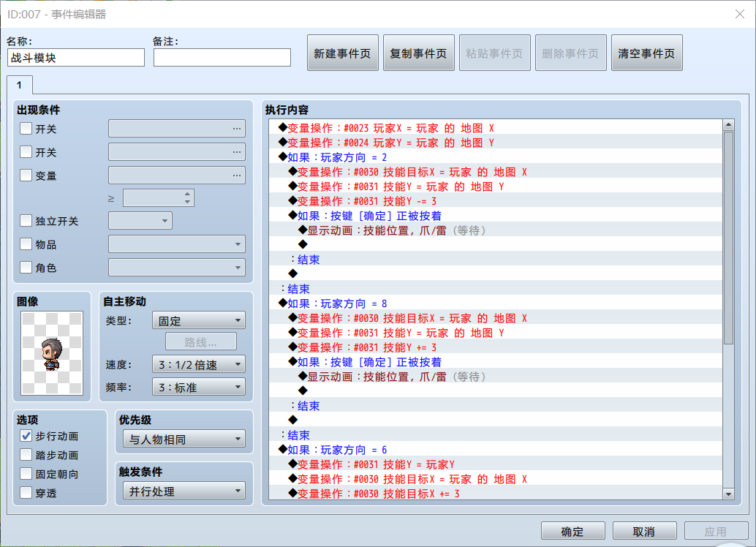Enable the first 开关 condition checkbox
Screen dimensions: 756x547
26,129
